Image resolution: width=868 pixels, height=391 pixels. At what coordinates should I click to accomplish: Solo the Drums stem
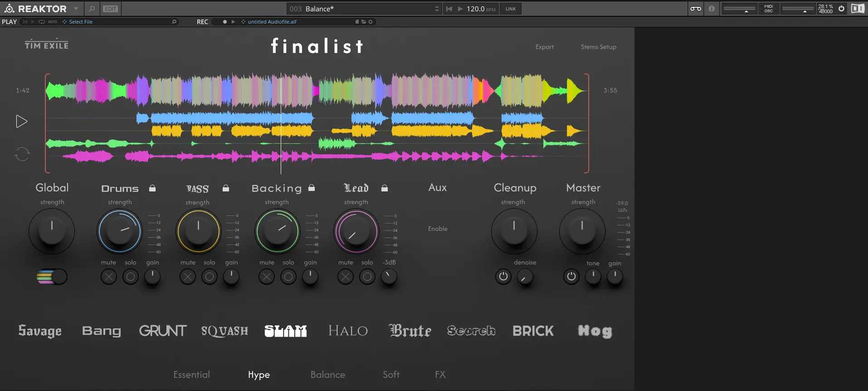point(131,277)
